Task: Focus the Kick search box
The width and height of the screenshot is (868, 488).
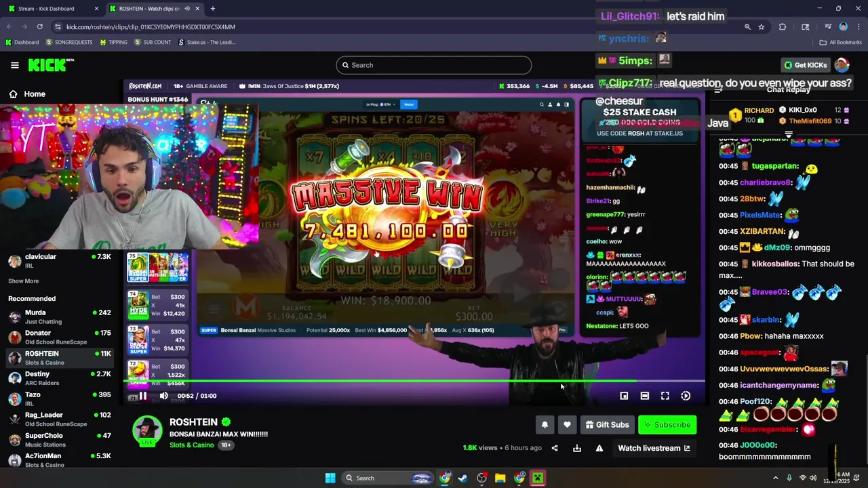Action: [x=434, y=65]
